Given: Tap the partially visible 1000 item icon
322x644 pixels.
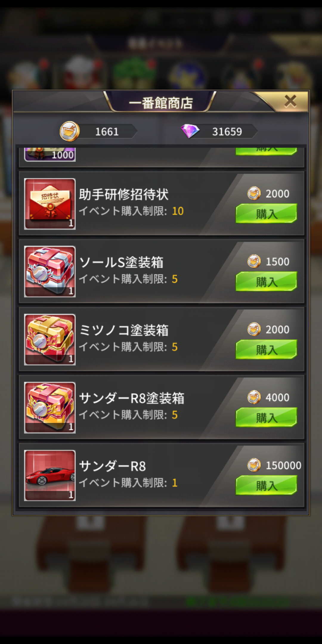Looking at the screenshot, I should tap(50, 154).
